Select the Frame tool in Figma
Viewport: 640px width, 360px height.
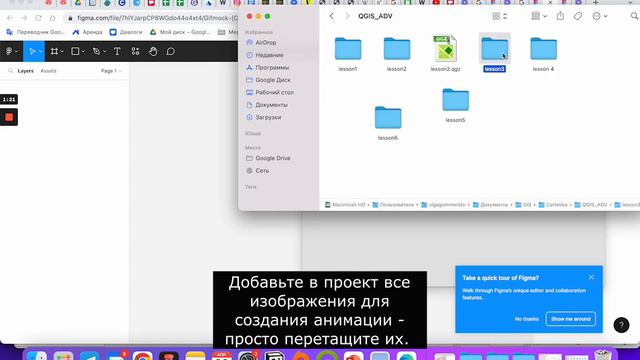(54, 51)
